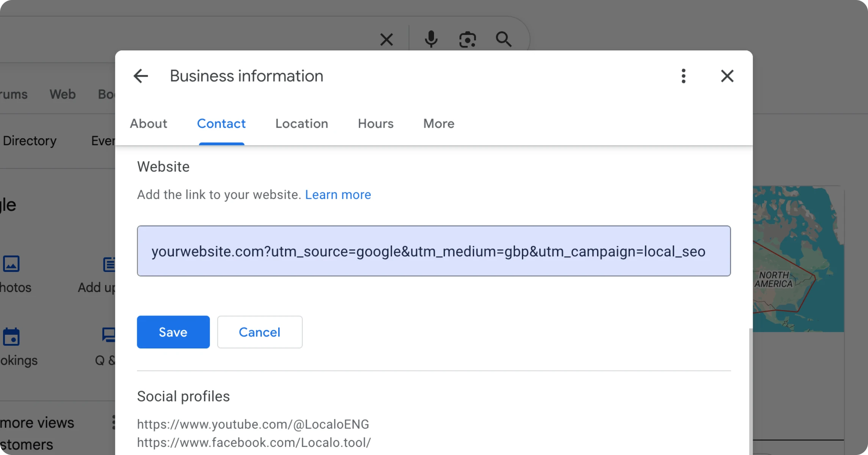Select the Bookings calendar icon
Image resolution: width=868 pixels, height=455 pixels.
click(11, 337)
